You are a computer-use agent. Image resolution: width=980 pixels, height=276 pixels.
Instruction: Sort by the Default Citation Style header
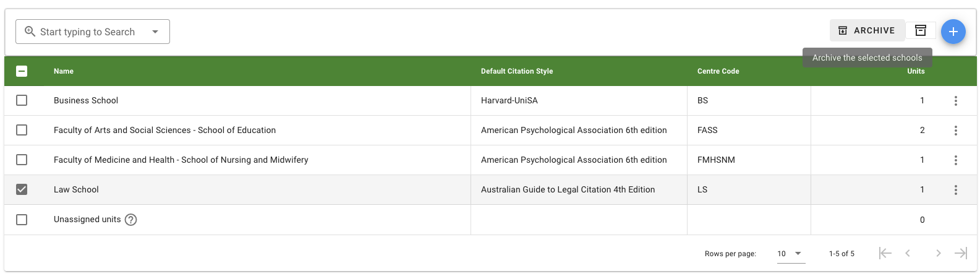(x=517, y=71)
